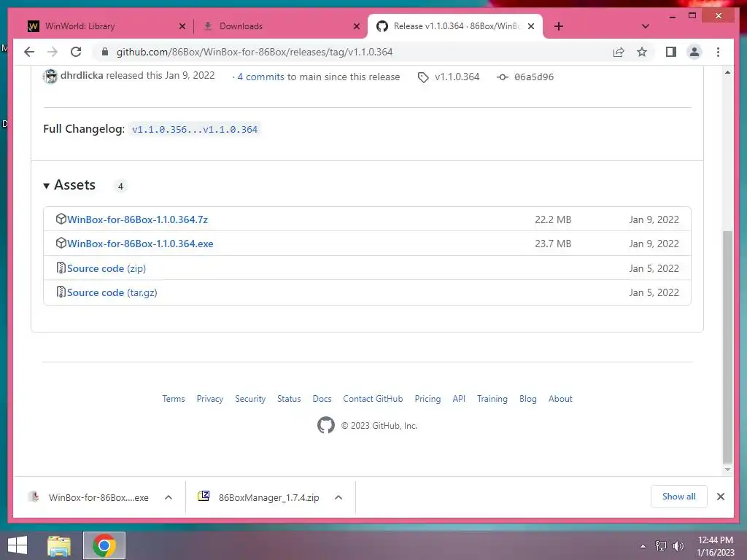The height and width of the screenshot is (560, 747).
Task: Show hidden system tray icons
Action: [643, 546]
